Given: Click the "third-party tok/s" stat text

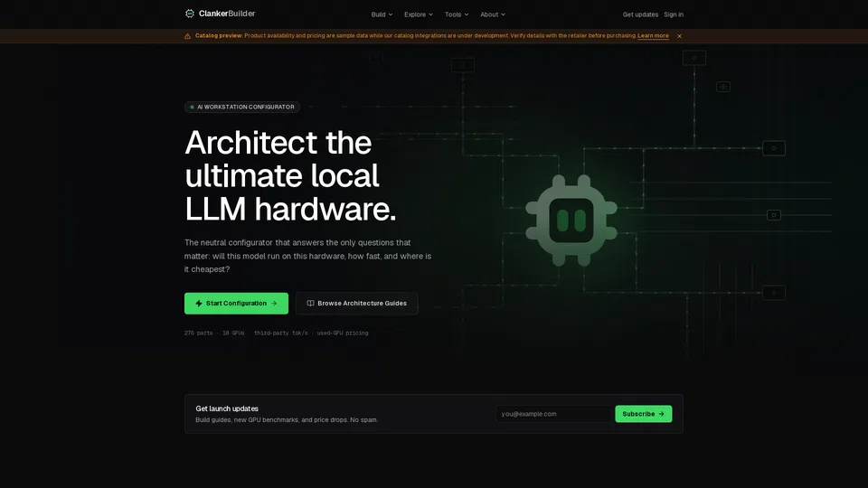Looking at the screenshot, I should pos(280,333).
